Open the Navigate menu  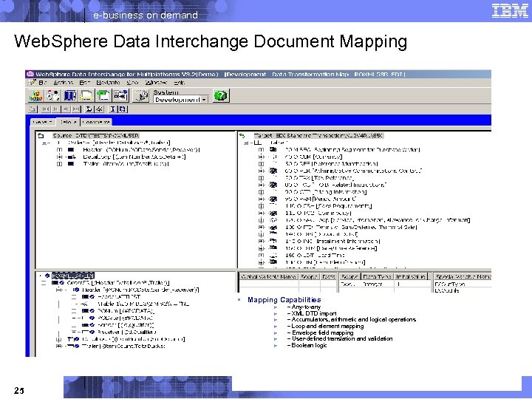108,83
